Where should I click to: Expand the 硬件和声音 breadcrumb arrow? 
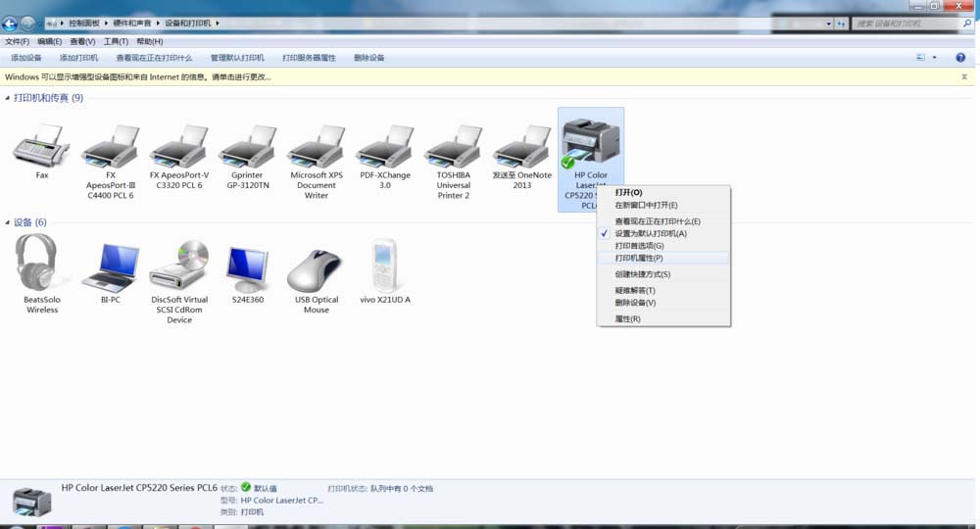(x=158, y=24)
